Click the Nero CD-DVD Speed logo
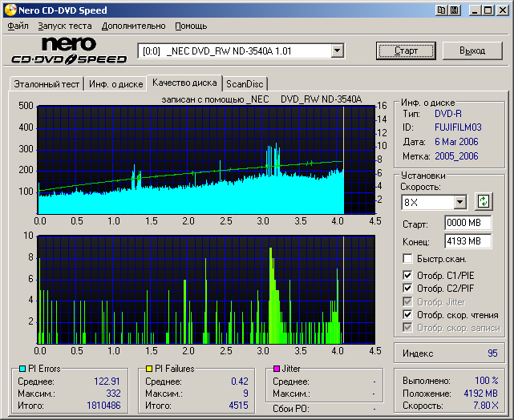The width and height of the screenshot is (514, 420). pyautogui.click(x=69, y=50)
